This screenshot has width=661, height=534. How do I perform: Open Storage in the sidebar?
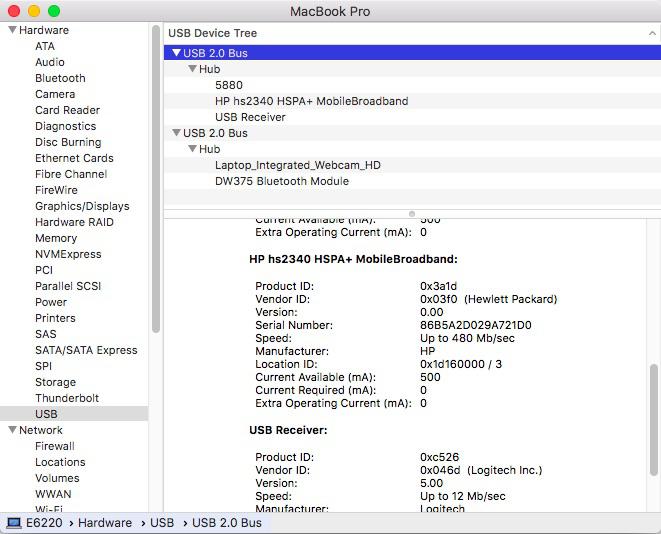click(56, 382)
